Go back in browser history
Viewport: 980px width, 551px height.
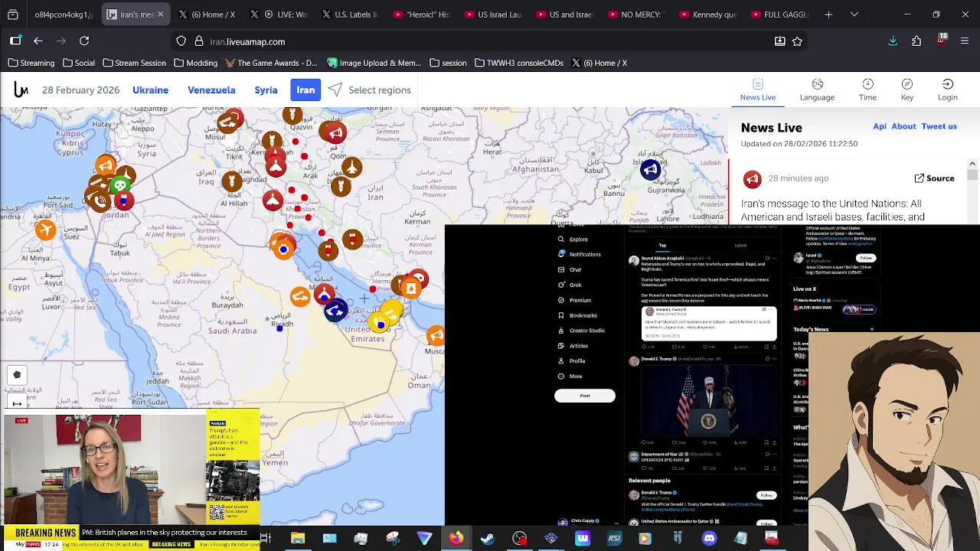click(38, 41)
